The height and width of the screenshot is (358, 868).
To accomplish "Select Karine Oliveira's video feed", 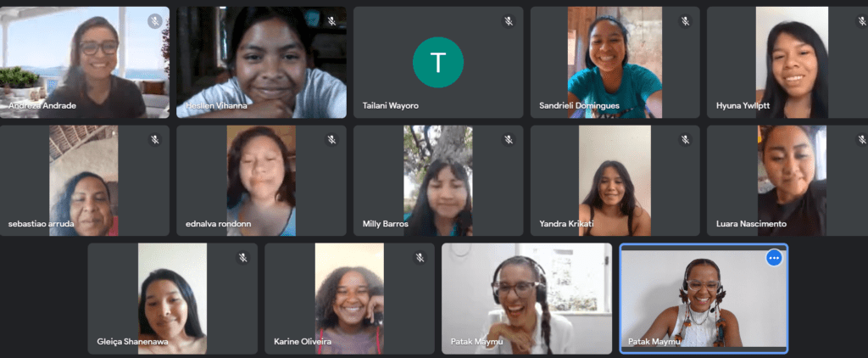I will click(349, 299).
